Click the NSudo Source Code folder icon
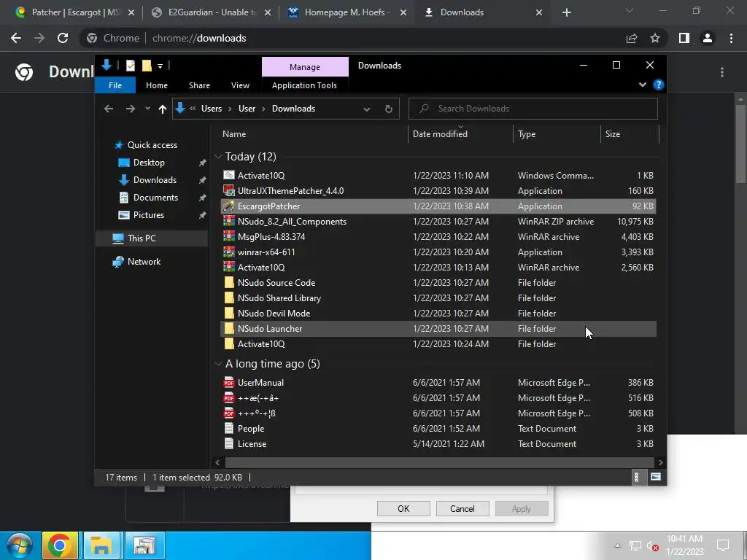 click(x=229, y=282)
